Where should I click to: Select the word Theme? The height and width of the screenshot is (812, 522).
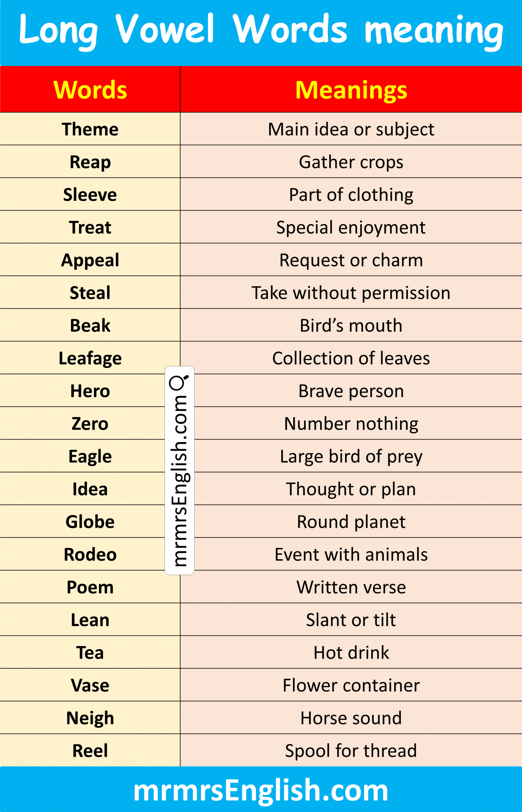pyautogui.click(x=90, y=129)
